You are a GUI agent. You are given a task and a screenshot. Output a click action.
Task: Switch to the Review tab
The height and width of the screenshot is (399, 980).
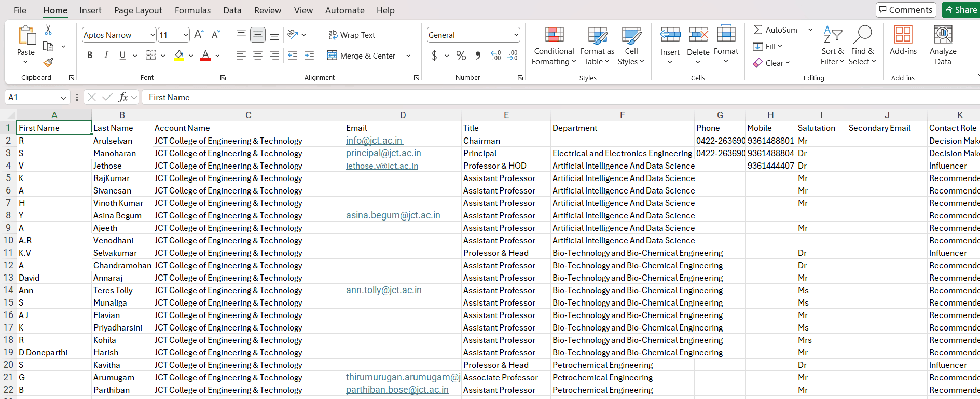click(268, 10)
